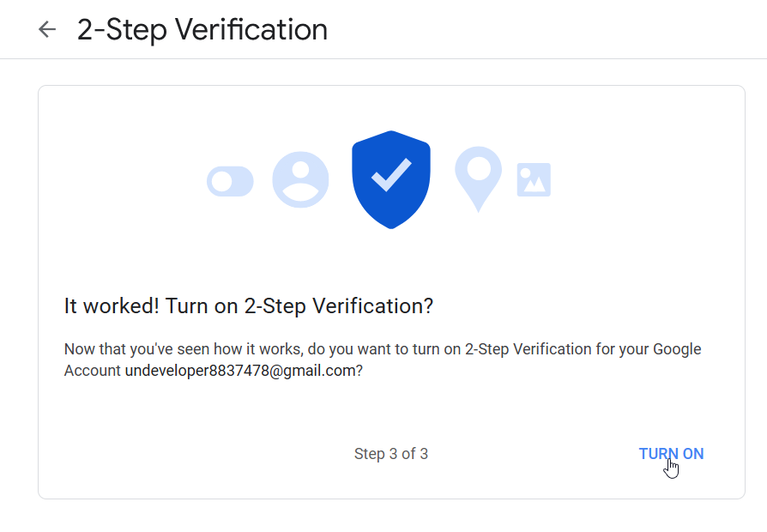Viewport: 767px width, 532px height.
Task: Click the blue shield checkmark icon
Action: [390, 178]
